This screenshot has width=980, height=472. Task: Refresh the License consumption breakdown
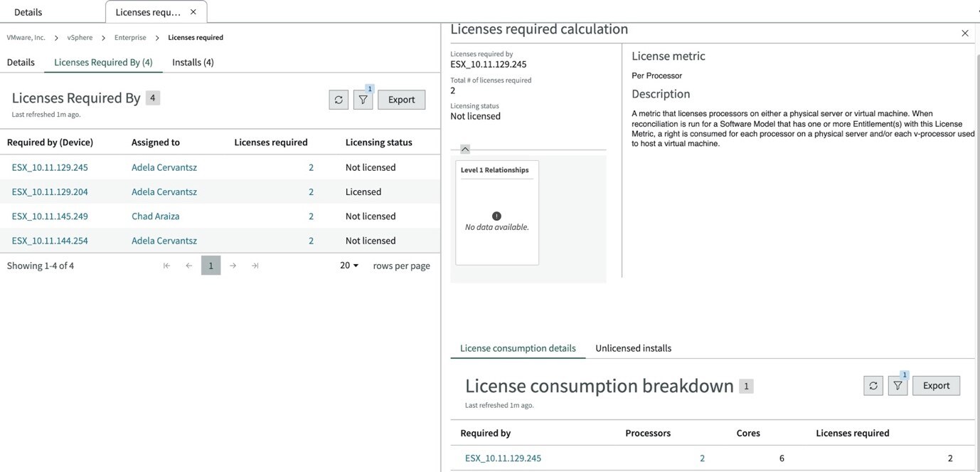(x=873, y=384)
